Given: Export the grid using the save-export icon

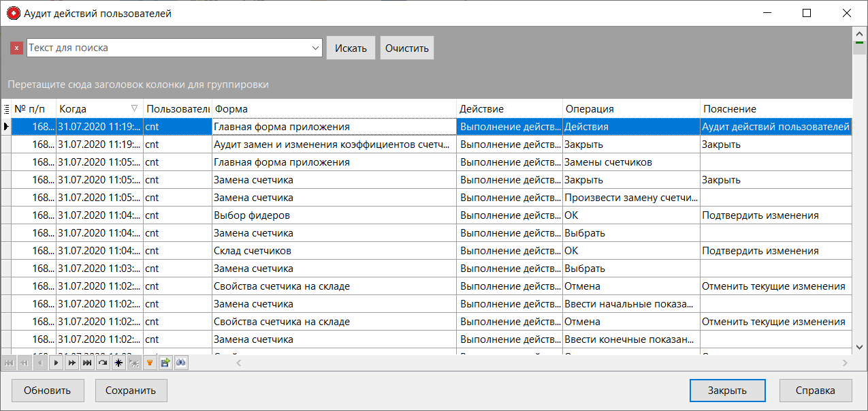Looking at the screenshot, I should point(165,363).
